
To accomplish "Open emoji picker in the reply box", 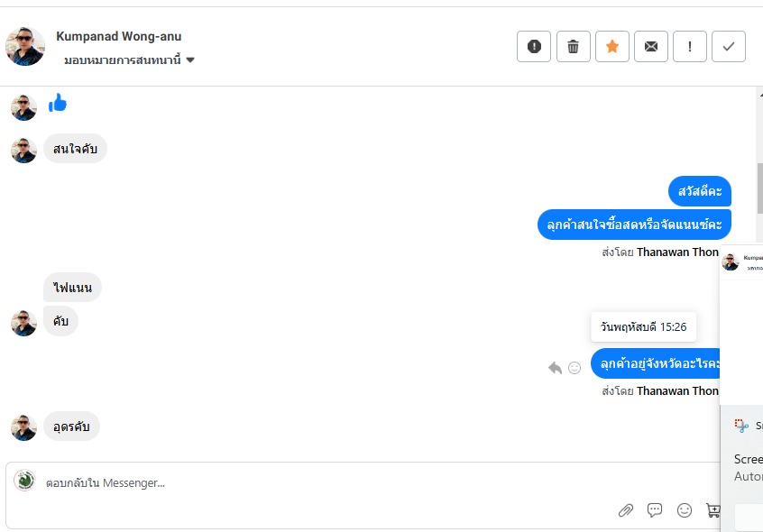I will [685, 510].
